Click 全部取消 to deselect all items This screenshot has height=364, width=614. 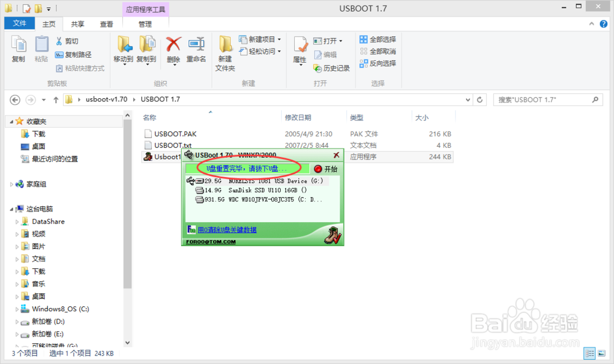point(378,52)
